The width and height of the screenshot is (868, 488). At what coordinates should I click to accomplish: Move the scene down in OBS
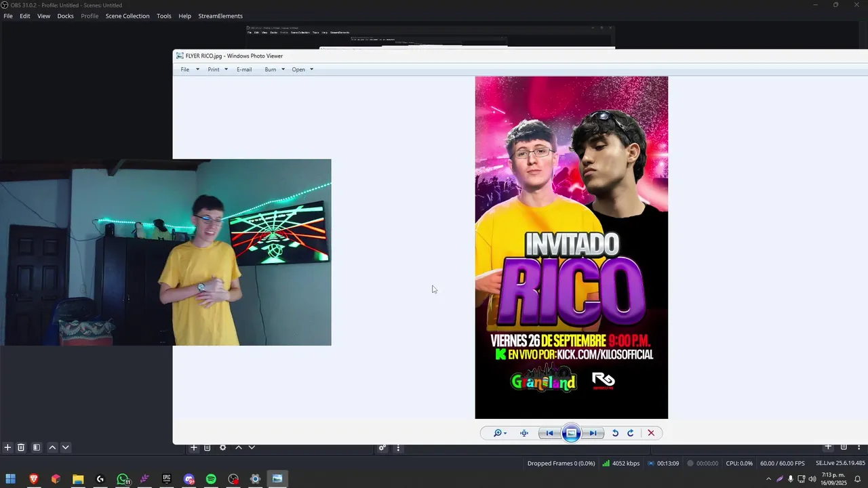point(65,447)
